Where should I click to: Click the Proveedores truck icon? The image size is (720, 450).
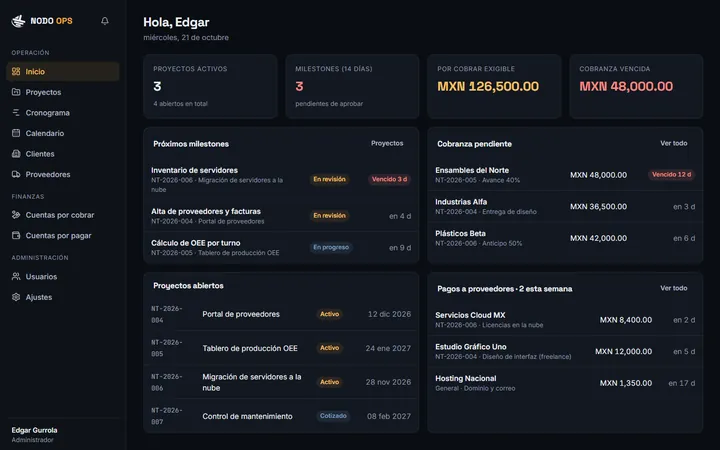click(x=16, y=174)
